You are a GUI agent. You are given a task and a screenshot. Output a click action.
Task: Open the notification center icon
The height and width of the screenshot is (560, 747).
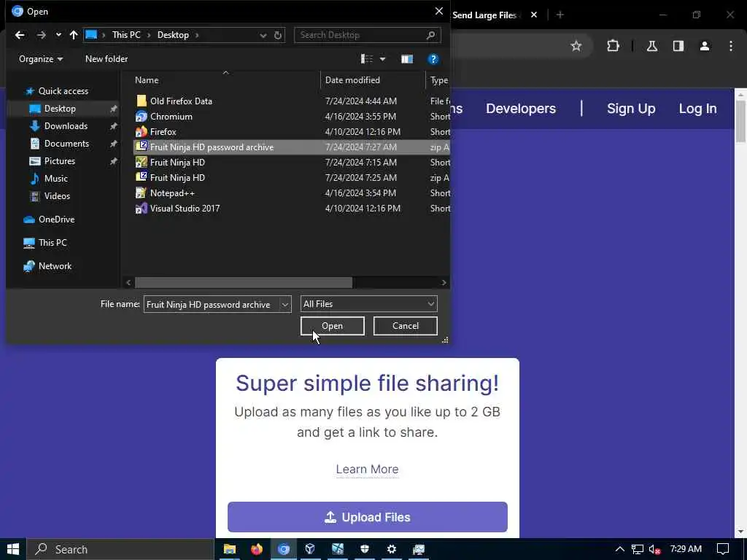(x=723, y=550)
